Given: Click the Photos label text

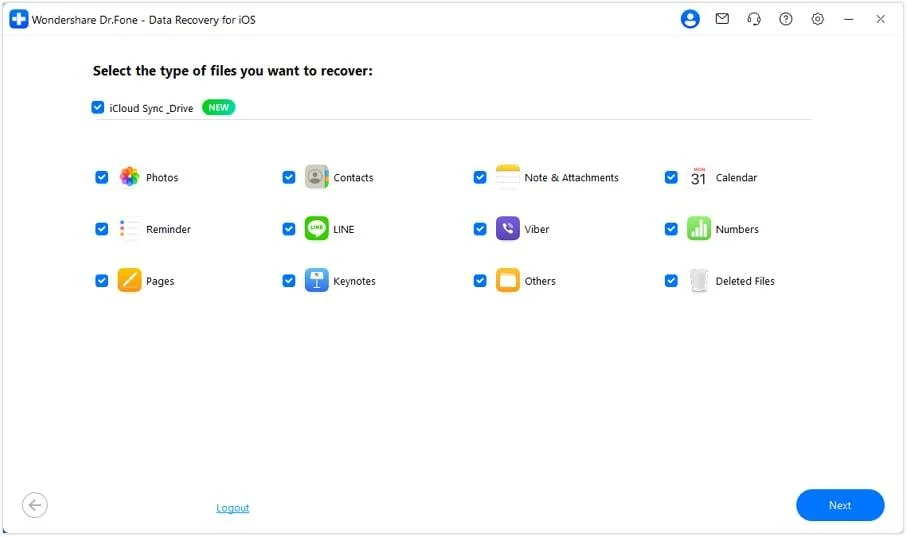Looking at the screenshot, I should pos(162,178).
